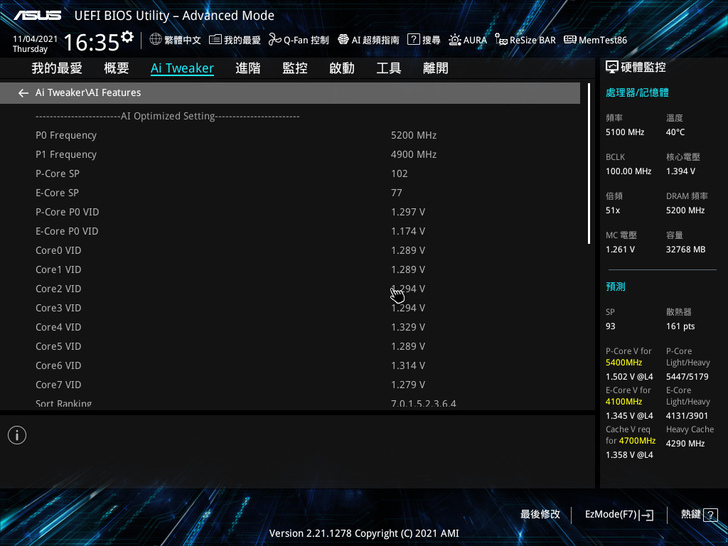Click the 硬體監控 monitor icon
The height and width of the screenshot is (546, 728).
[x=612, y=67]
